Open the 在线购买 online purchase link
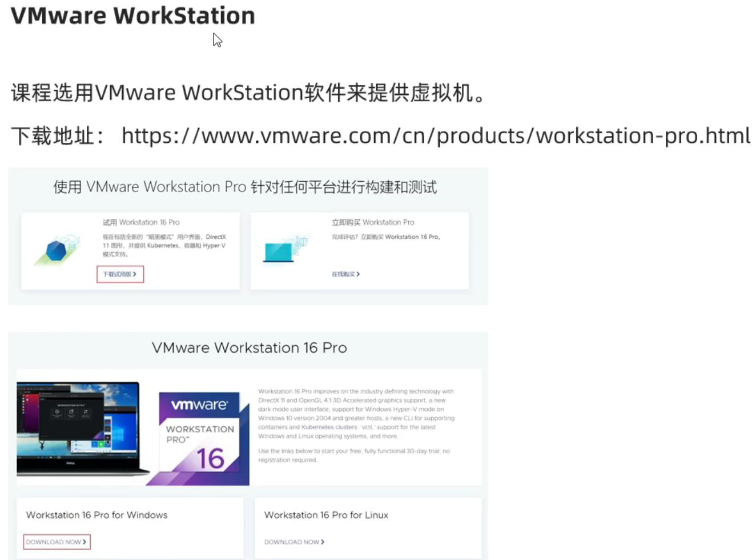756x560 pixels. 345,274
